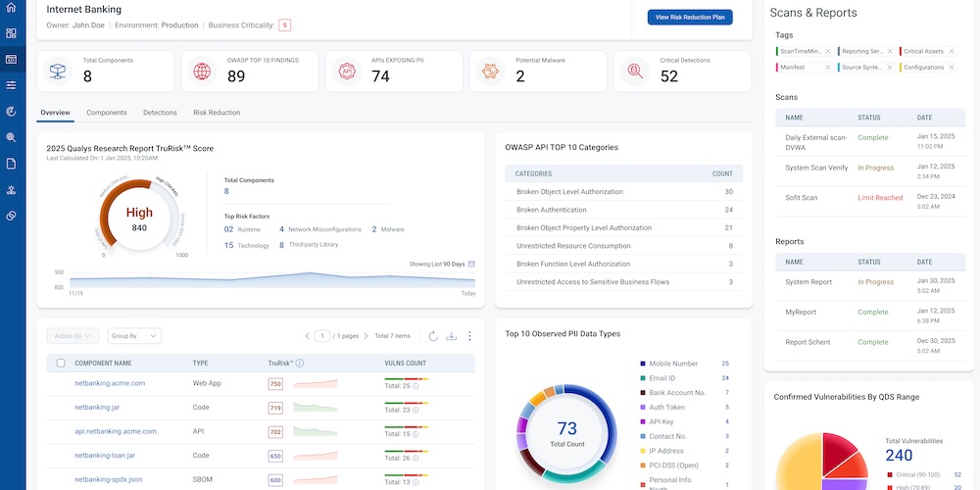
Task: Open netbanking-spdx.json component link
Action: click(x=108, y=480)
